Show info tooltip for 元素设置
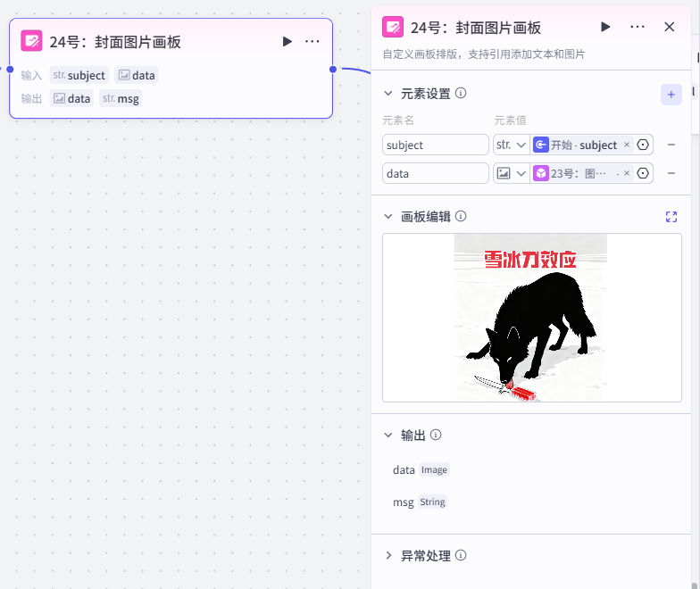 click(461, 93)
